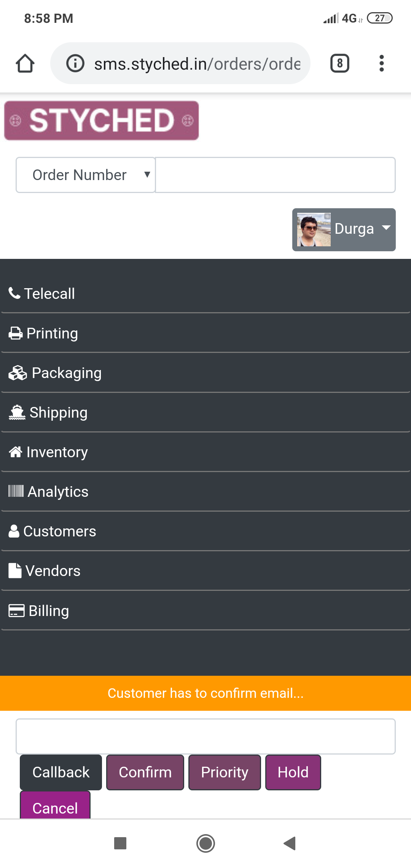Tap the Printing printer icon
Viewport: 411px width, 868px height.
[x=16, y=333]
